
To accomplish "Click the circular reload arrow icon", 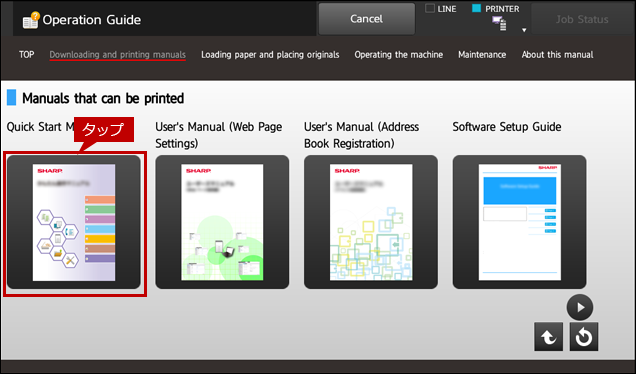I will (584, 337).
